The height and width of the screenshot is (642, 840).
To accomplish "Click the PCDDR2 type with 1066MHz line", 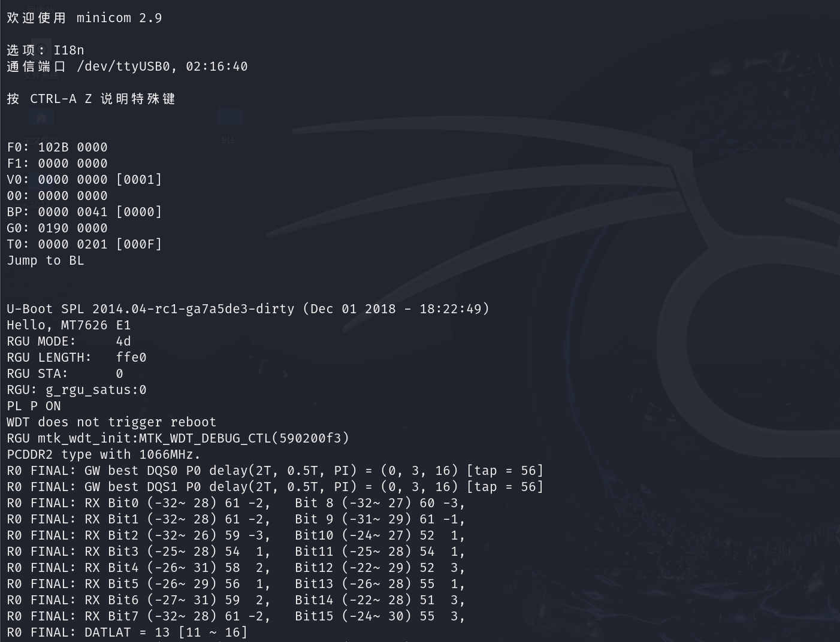I will 104,455.
